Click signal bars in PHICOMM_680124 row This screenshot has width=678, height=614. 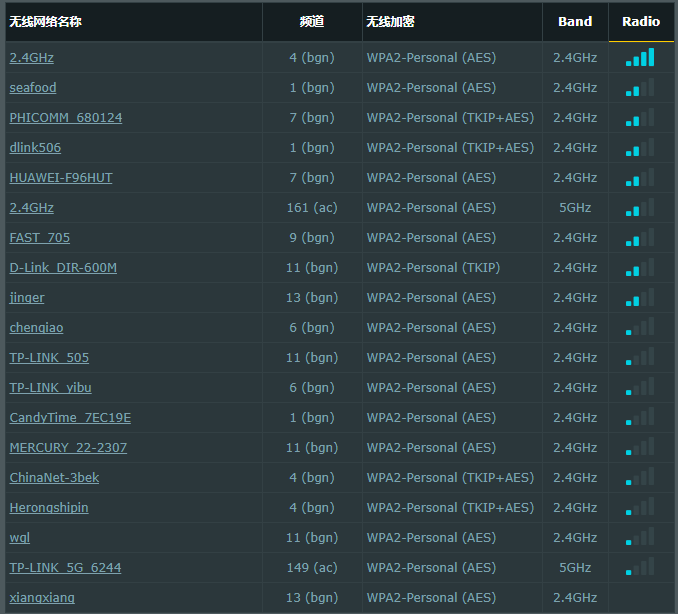pyautogui.click(x=640, y=118)
